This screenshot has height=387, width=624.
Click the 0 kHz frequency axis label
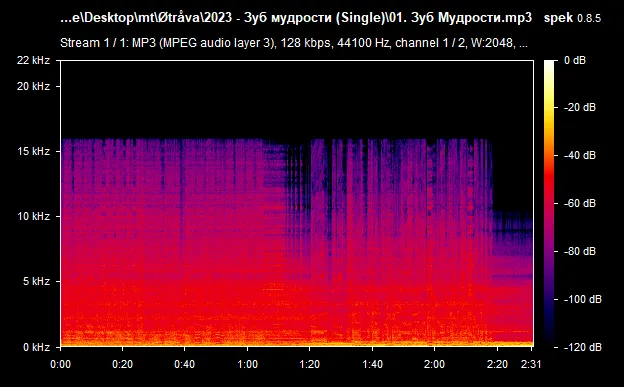36,347
